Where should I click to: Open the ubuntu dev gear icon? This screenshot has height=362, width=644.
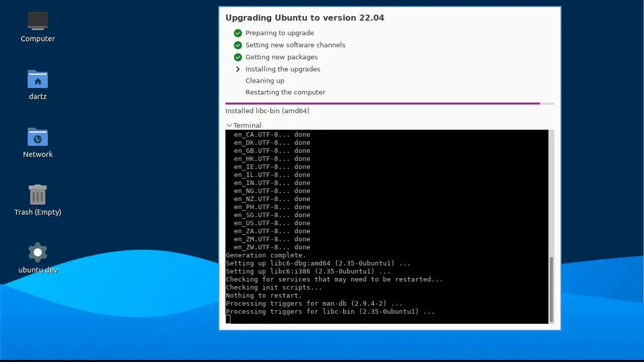coord(38,252)
